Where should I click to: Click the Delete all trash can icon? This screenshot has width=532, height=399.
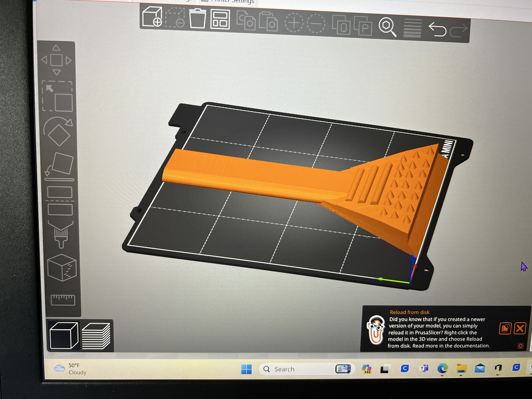coord(198,19)
